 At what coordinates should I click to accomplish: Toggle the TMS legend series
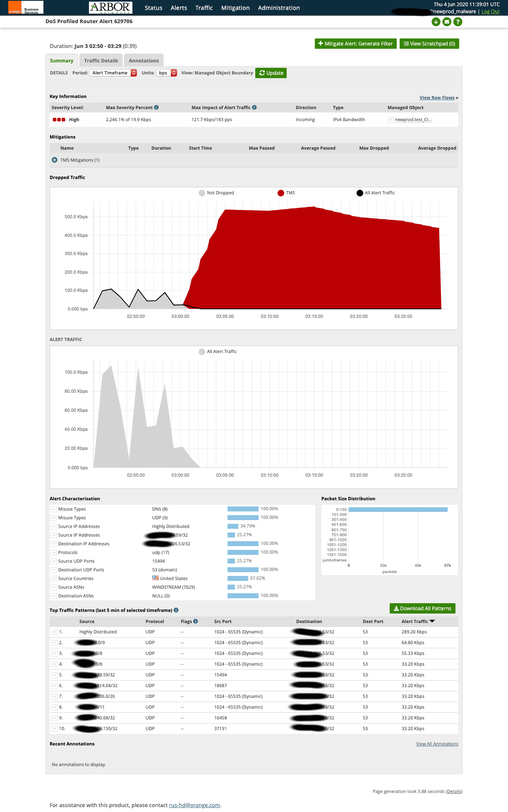[286, 193]
